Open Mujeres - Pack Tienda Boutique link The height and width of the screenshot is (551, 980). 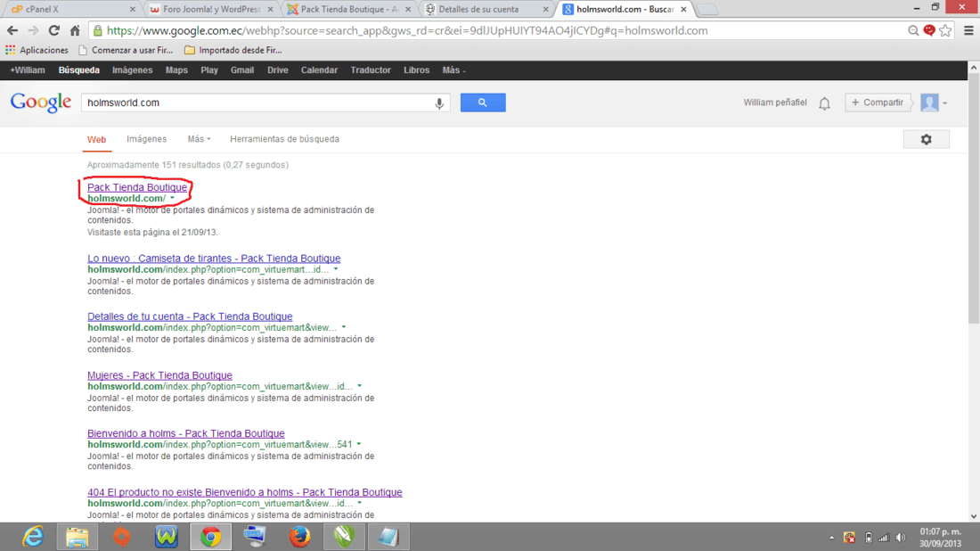(x=159, y=375)
